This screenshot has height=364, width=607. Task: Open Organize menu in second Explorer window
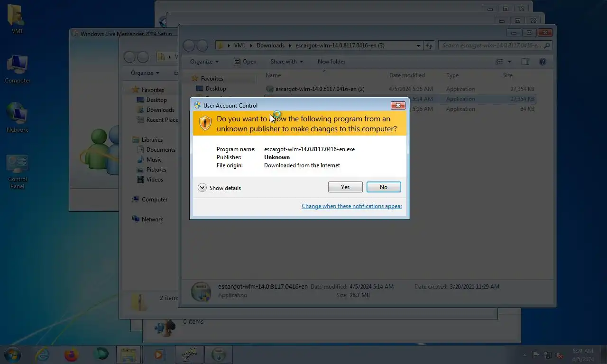point(145,73)
